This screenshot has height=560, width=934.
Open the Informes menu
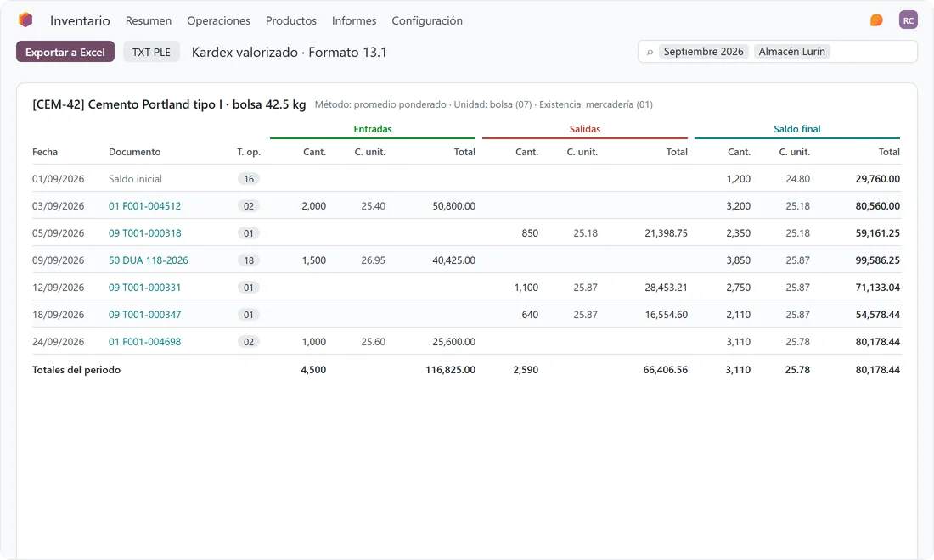[x=354, y=21]
